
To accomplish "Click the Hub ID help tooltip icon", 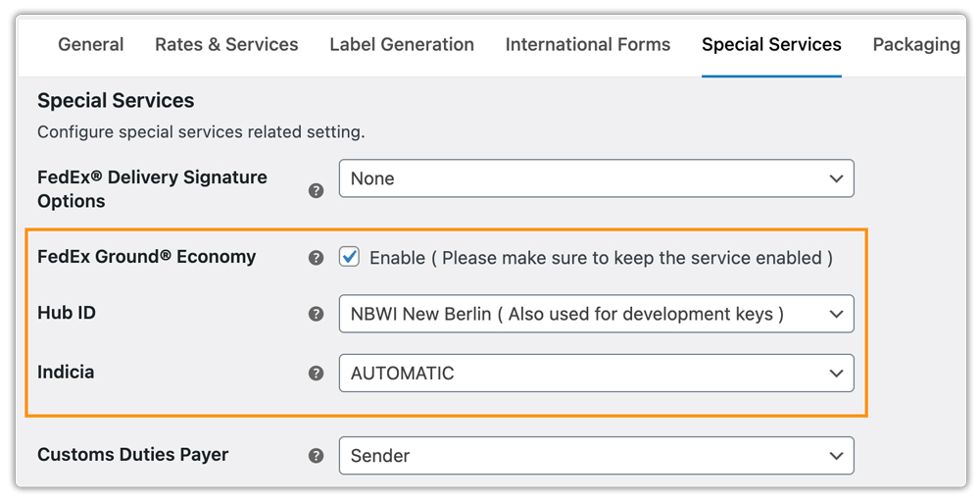I will pyautogui.click(x=316, y=315).
